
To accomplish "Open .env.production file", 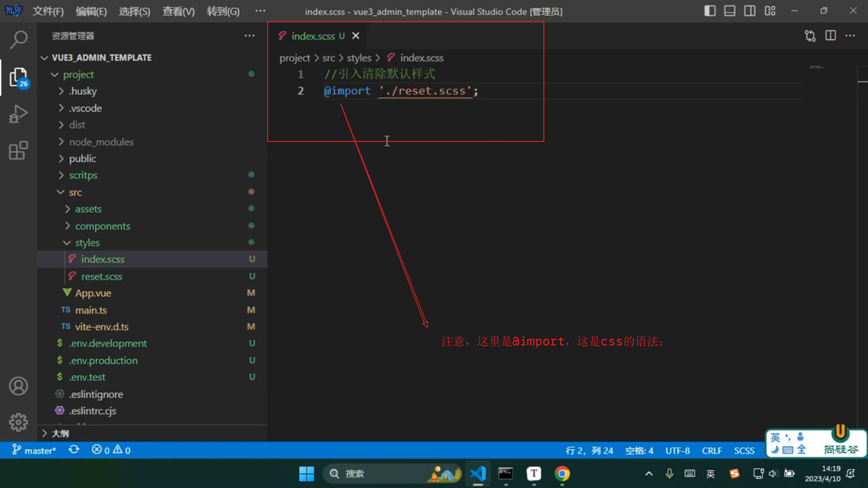I will click(x=152, y=361).
